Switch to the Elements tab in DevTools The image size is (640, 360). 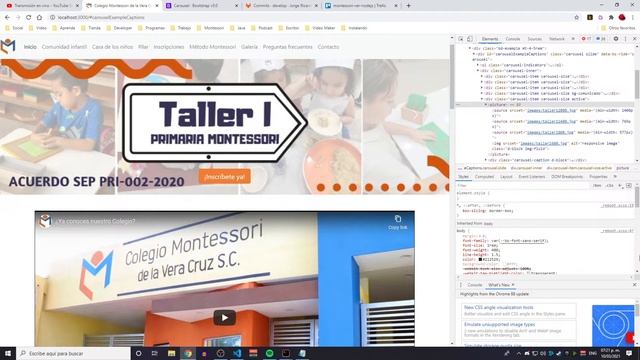489,39
